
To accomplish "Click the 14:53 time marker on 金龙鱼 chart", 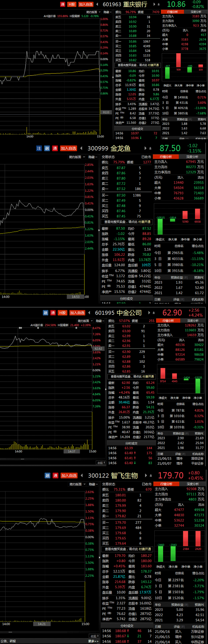I will point(75,297).
